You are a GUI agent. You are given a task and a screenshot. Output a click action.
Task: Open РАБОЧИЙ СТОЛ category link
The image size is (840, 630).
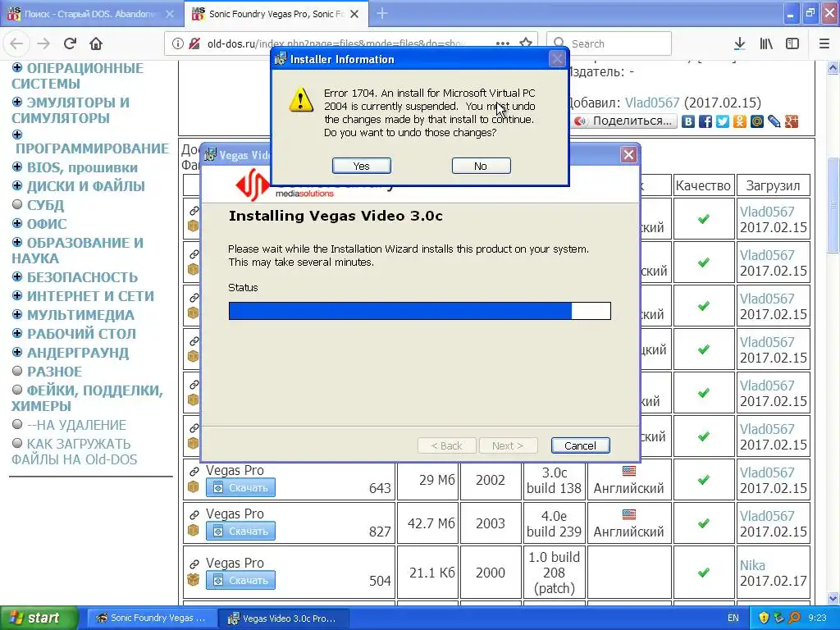pos(81,334)
